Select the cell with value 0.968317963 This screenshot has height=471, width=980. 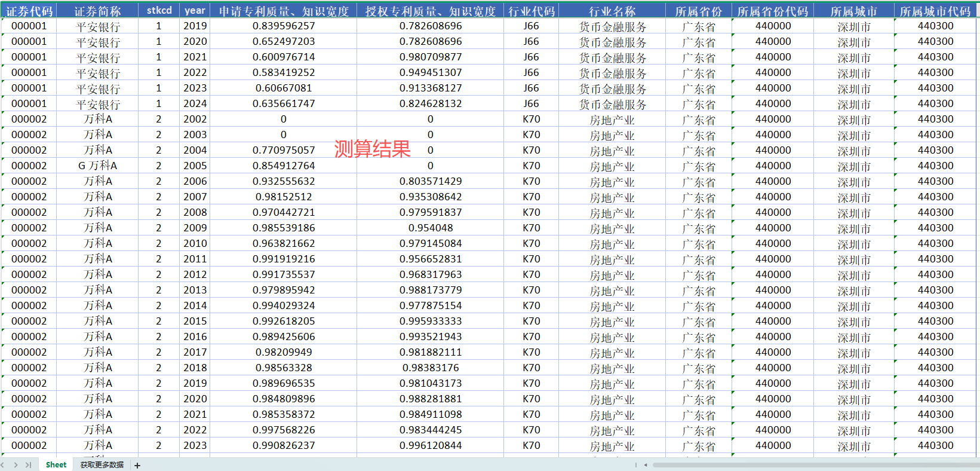click(x=431, y=274)
